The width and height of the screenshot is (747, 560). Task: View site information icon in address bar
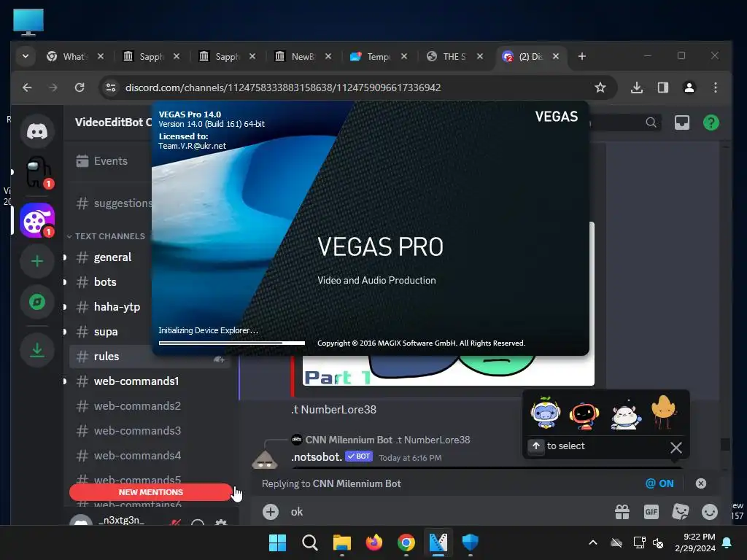[x=111, y=87]
